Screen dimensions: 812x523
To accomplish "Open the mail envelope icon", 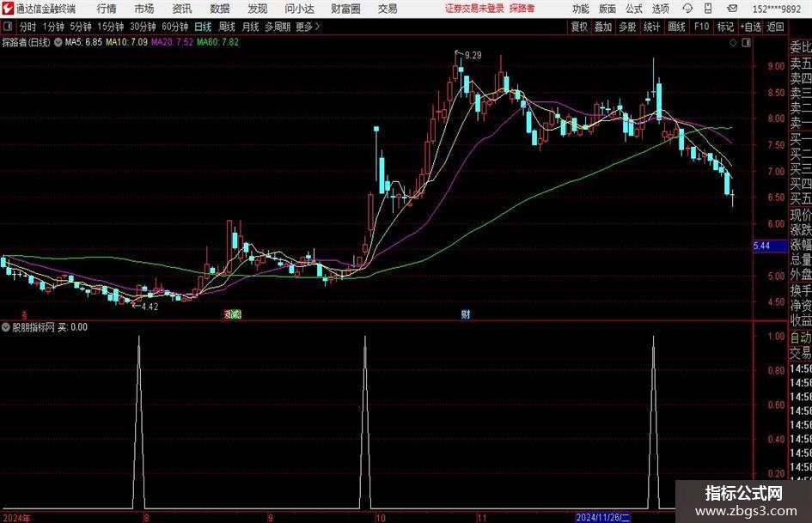I will pos(732,9).
